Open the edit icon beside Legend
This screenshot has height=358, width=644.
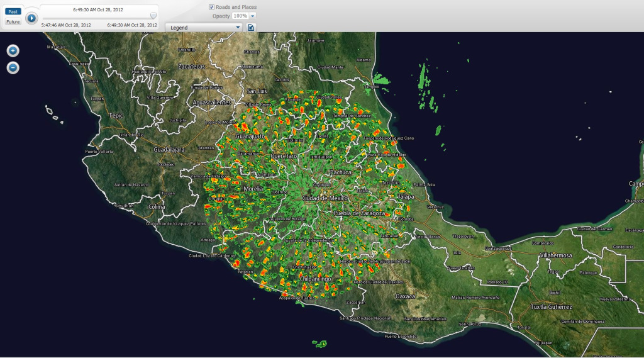tap(250, 28)
